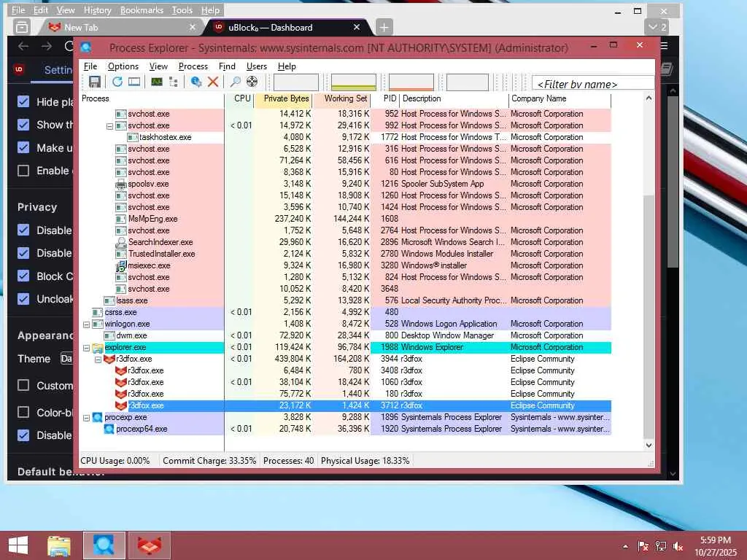Open Process Explorer's Process menu
The height and width of the screenshot is (560, 747).
[193, 66]
